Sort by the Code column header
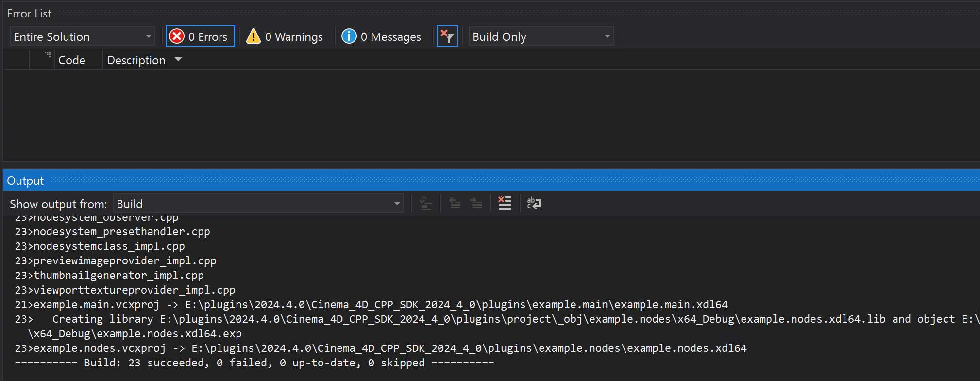This screenshot has width=980, height=381. point(72,60)
